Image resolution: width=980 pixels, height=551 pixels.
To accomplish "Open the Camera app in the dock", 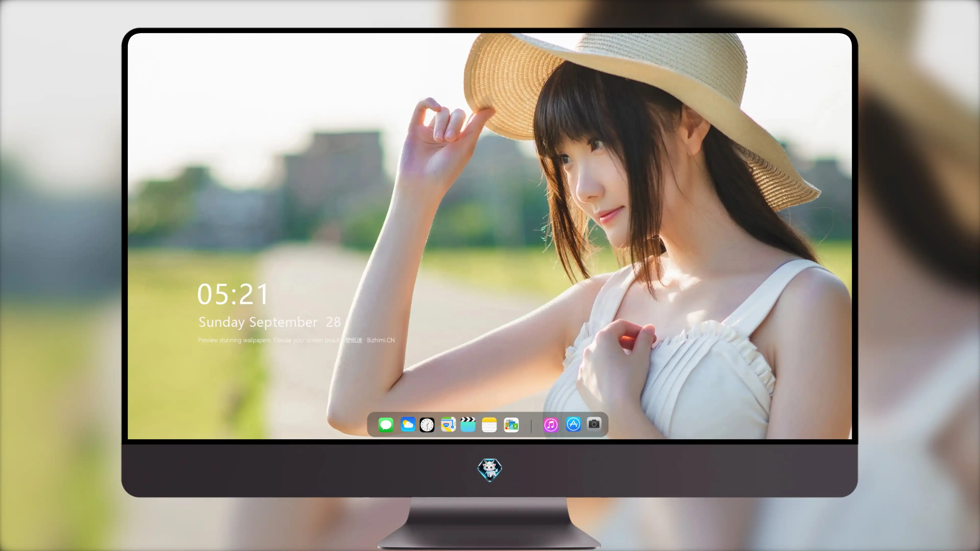I will [x=594, y=424].
